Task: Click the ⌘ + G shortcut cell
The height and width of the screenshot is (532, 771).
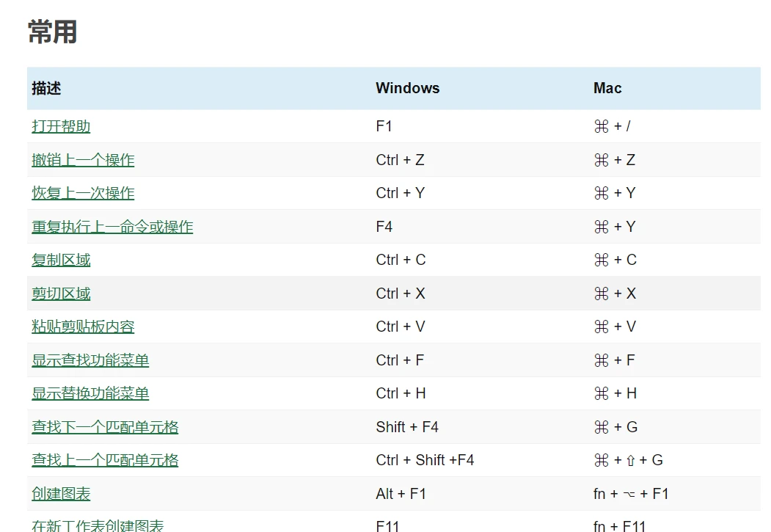Action: [x=615, y=427]
